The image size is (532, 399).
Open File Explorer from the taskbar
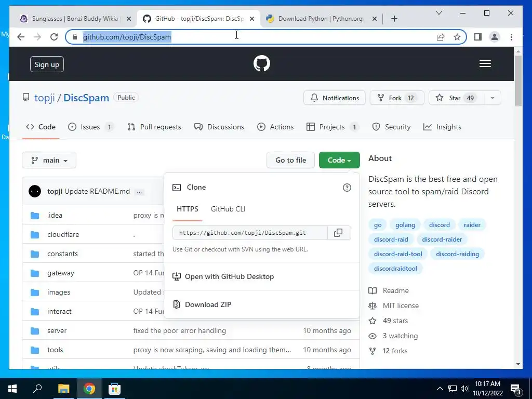point(63,389)
